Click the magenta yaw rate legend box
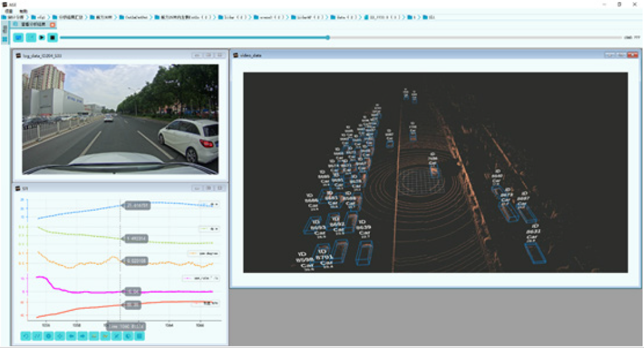 click(x=201, y=278)
